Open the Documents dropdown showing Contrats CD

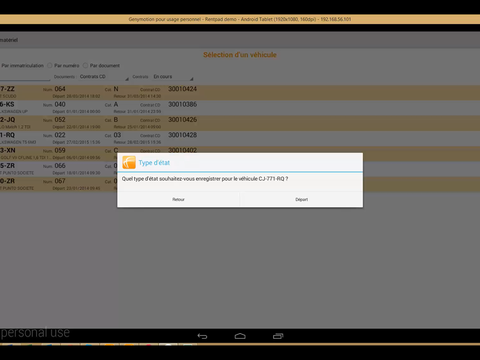point(104,77)
